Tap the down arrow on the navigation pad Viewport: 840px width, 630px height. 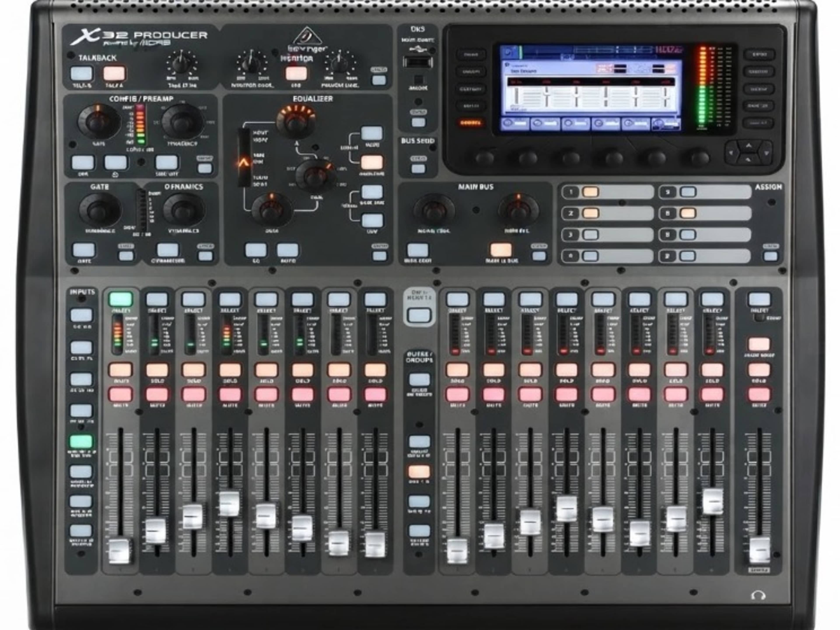click(748, 160)
